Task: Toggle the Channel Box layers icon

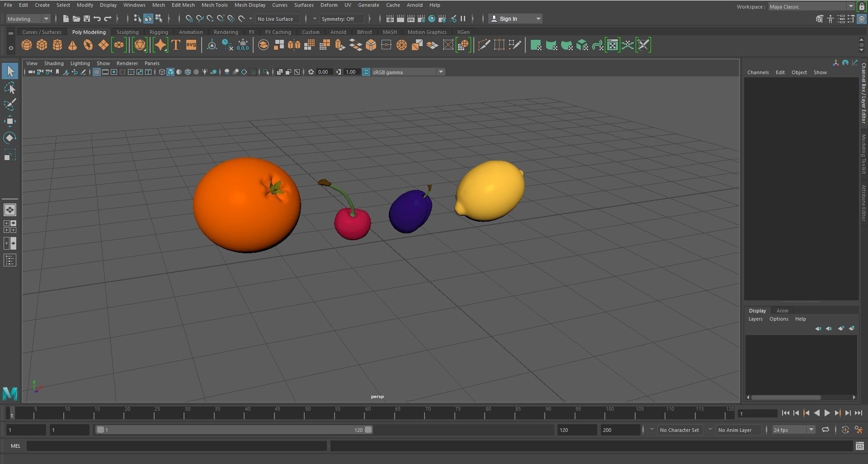Action: pos(863,19)
